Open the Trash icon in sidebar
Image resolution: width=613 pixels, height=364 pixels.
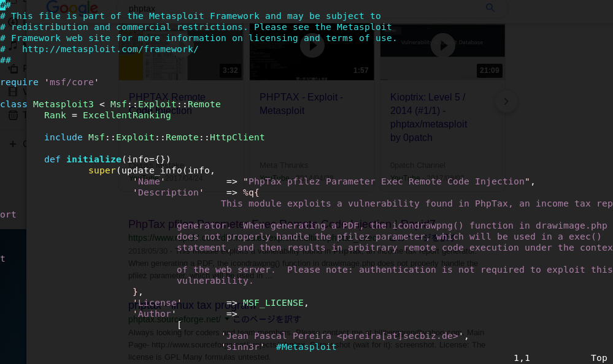tap(13, 115)
